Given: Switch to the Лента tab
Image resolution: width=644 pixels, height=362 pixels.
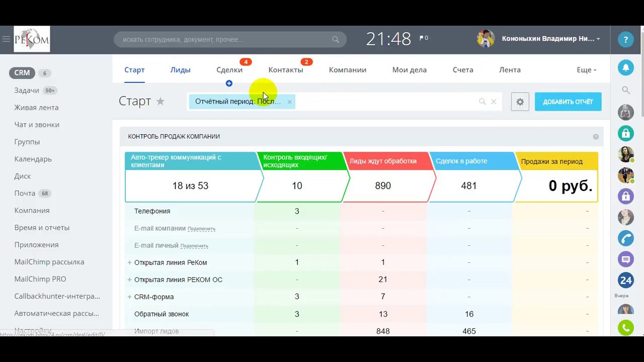Looking at the screenshot, I should [x=510, y=70].
